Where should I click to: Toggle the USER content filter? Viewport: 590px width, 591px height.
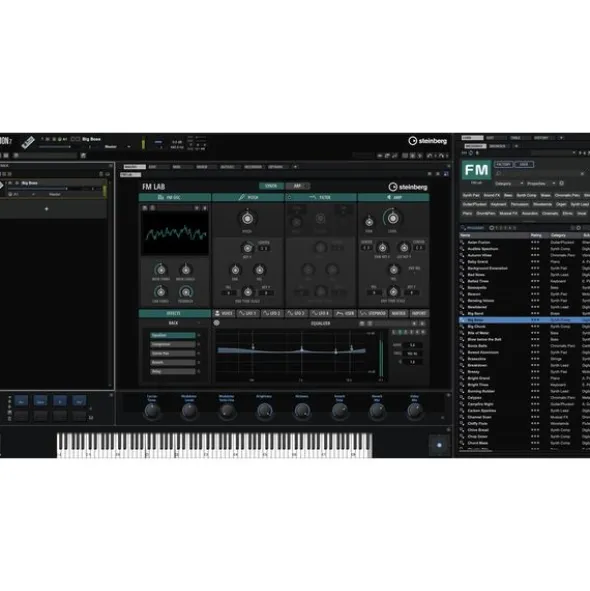(524, 164)
